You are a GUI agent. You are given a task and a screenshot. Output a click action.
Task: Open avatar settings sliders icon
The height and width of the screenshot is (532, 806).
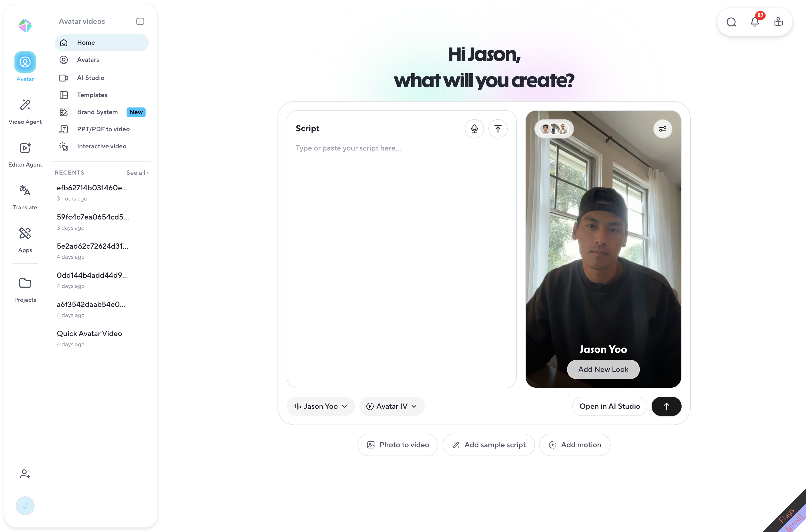[x=662, y=129]
